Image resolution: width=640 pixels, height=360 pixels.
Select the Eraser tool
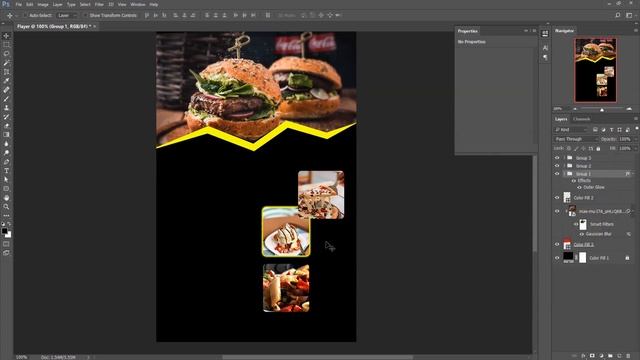(x=6, y=126)
